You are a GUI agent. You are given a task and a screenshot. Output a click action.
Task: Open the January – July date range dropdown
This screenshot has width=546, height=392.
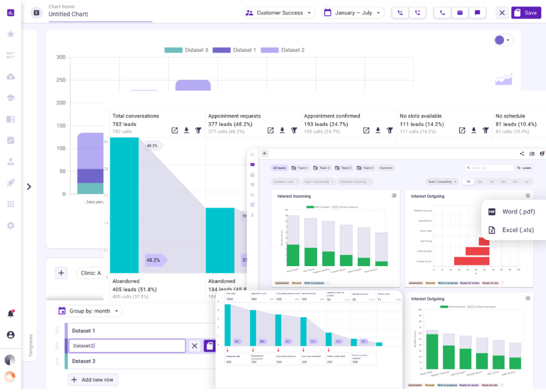pyautogui.click(x=353, y=13)
